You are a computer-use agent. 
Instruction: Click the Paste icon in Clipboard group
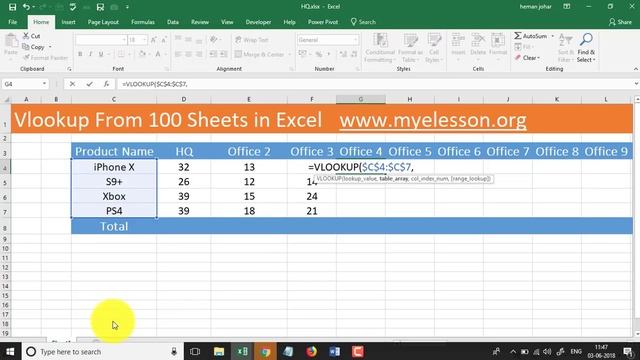(11, 41)
